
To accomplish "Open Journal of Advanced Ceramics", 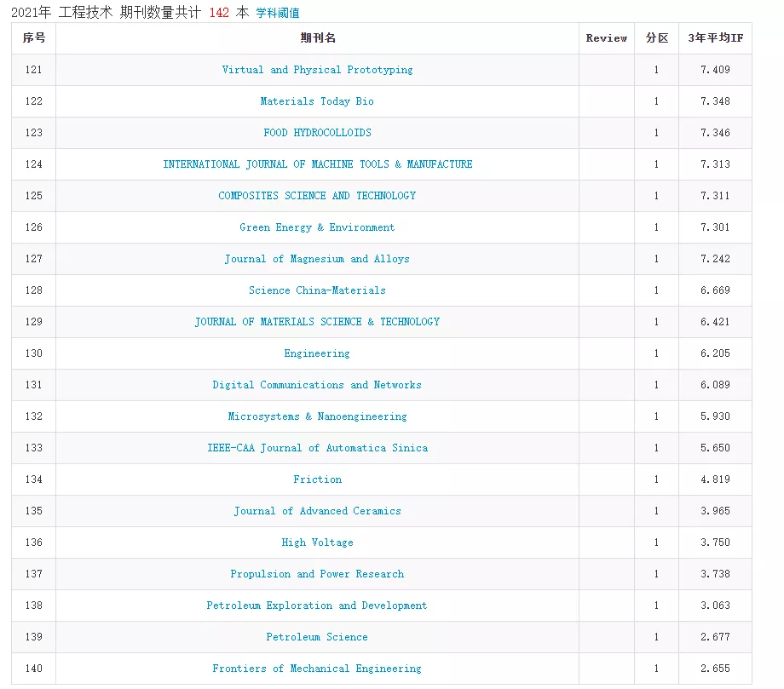I will [x=317, y=511].
